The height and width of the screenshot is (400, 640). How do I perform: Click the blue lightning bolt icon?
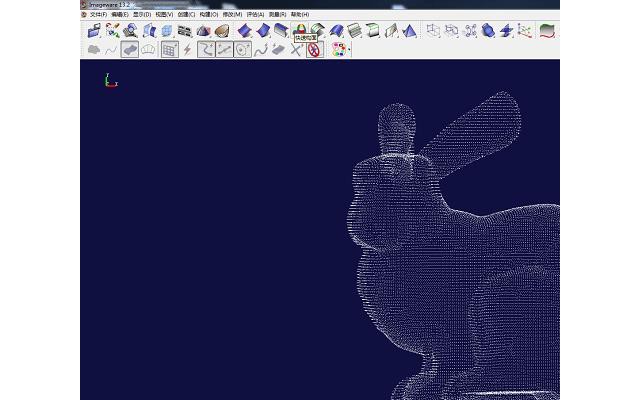coord(506,31)
